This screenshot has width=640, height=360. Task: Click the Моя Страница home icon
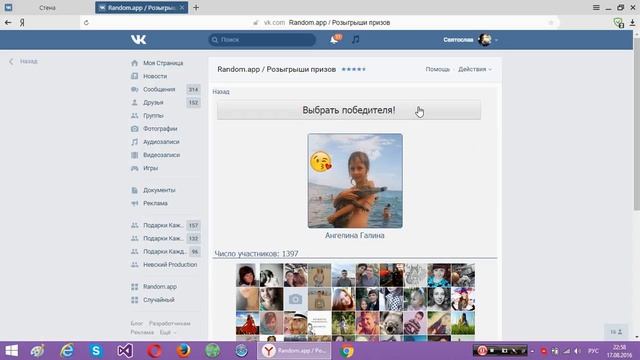tap(134, 63)
